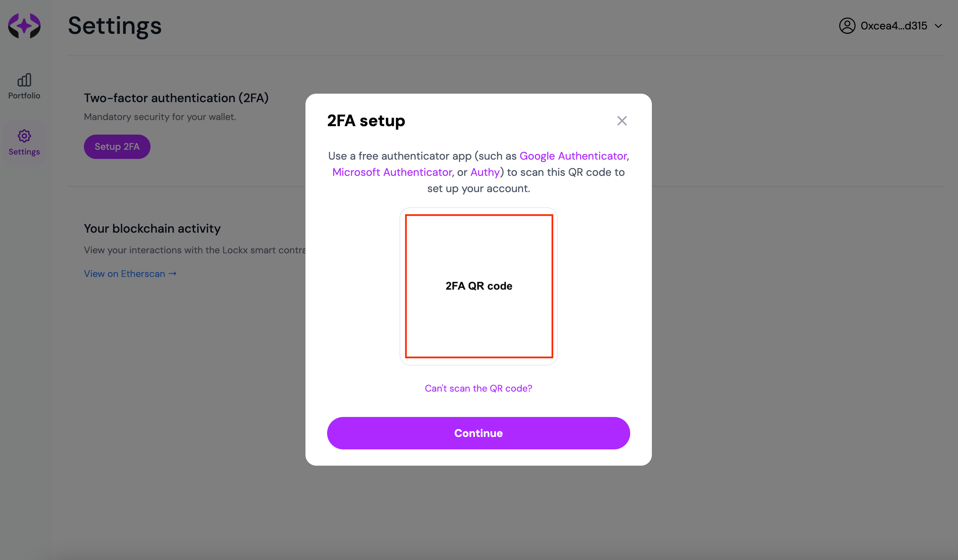This screenshot has width=958, height=560.
Task: Click the user avatar icon
Action: [847, 26]
